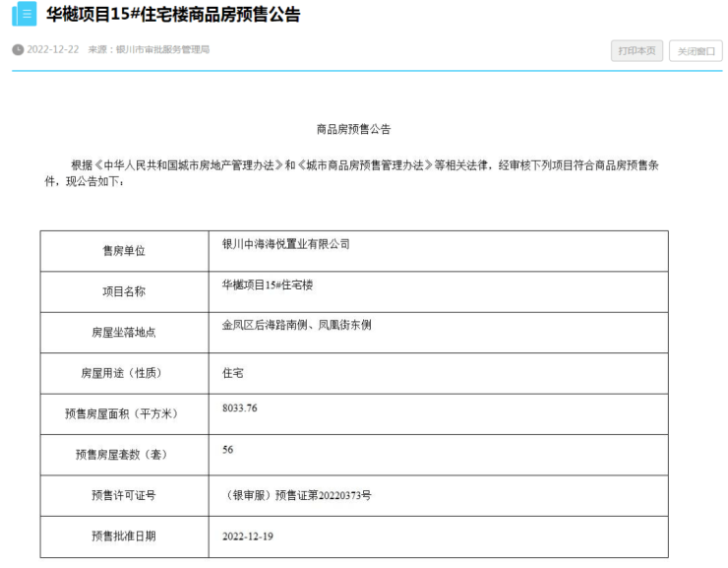This screenshot has width=728, height=568.
Task: Click the table value 华樾项目15#住宅楼
Action: 268,285
